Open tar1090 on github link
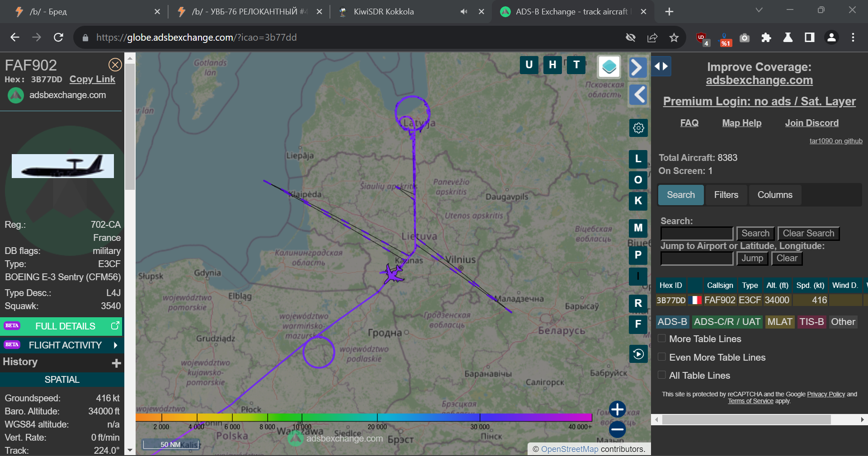Viewport: 868px width, 456px height. point(836,141)
